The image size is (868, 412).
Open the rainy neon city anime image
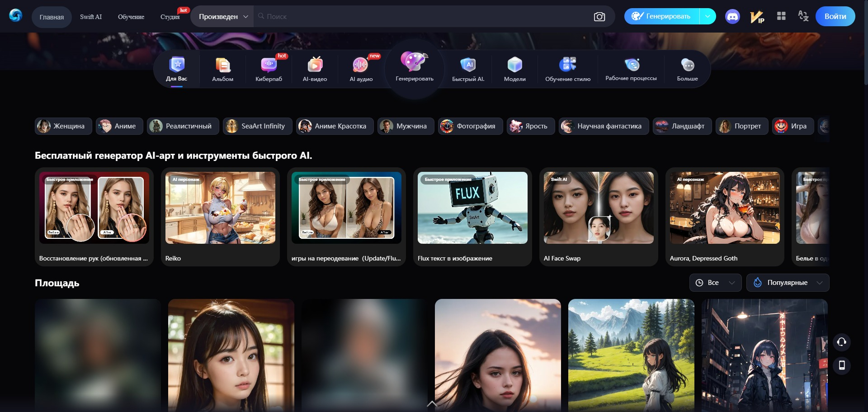[x=764, y=355]
